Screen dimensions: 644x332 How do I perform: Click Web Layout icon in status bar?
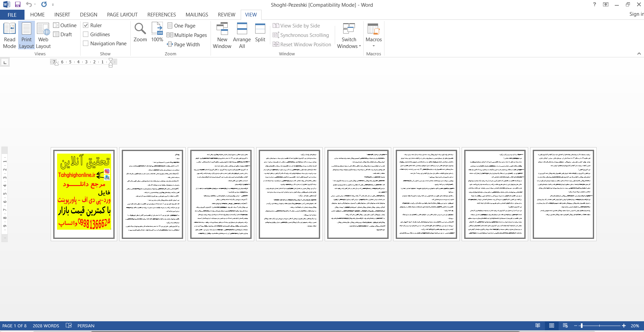(565, 325)
